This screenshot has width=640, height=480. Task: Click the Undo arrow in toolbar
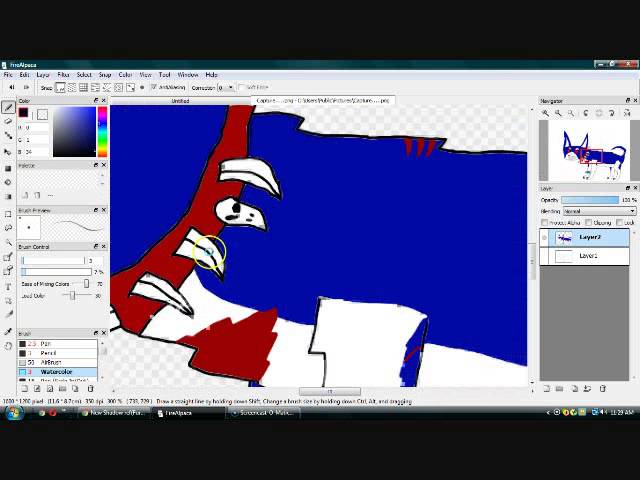coord(12,87)
